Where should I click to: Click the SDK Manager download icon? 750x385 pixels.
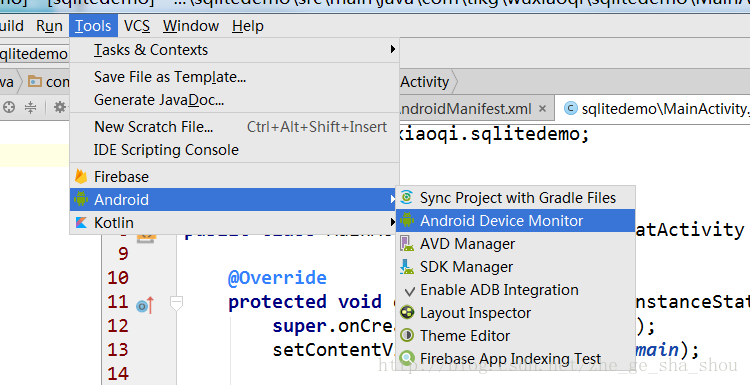click(x=407, y=266)
